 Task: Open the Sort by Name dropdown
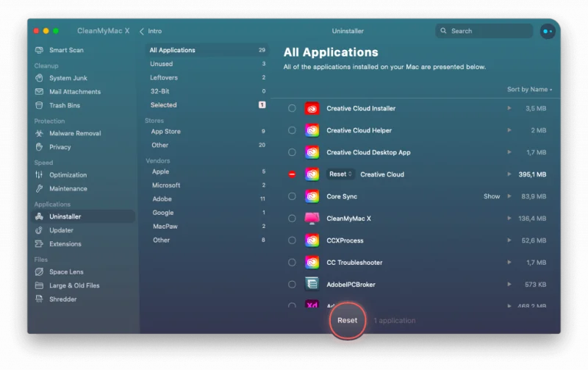pyautogui.click(x=529, y=89)
